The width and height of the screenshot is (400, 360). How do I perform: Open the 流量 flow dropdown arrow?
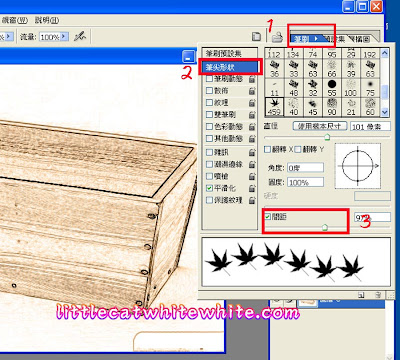point(64,36)
